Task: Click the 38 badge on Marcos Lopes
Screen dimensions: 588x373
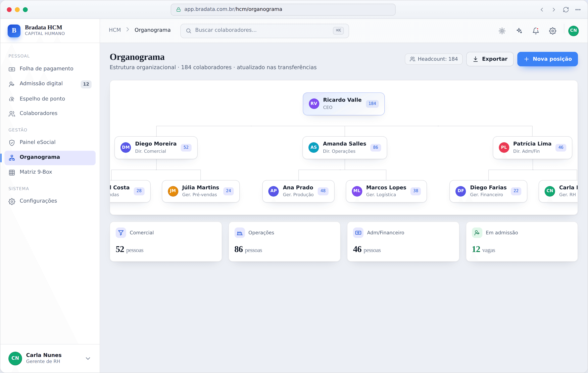Action: coord(416,191)
